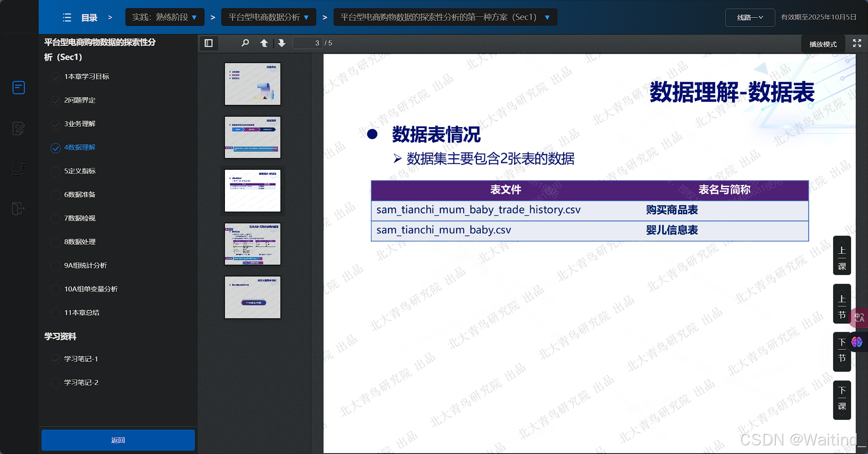Toggle the PDF thumbnail sidebar panel
Screen dimensions: 868x454
click(209, 43)
